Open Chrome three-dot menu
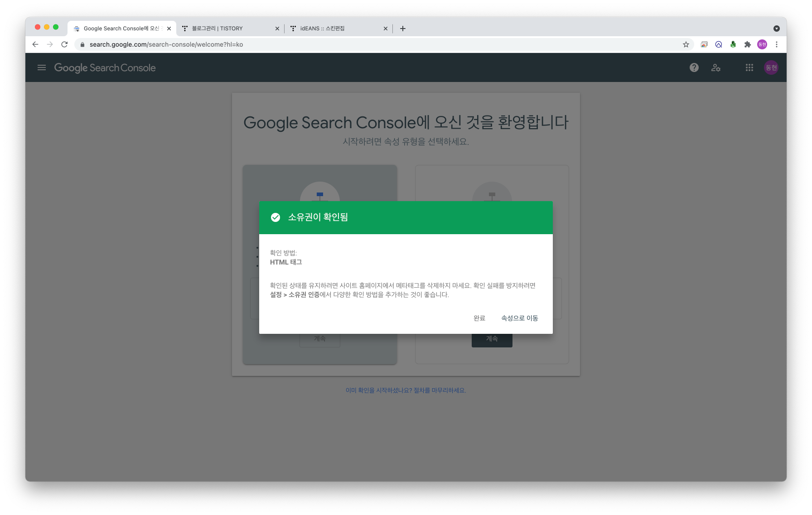Image resolution: width=812 pixels, height=515 pixels. [776, 44]
